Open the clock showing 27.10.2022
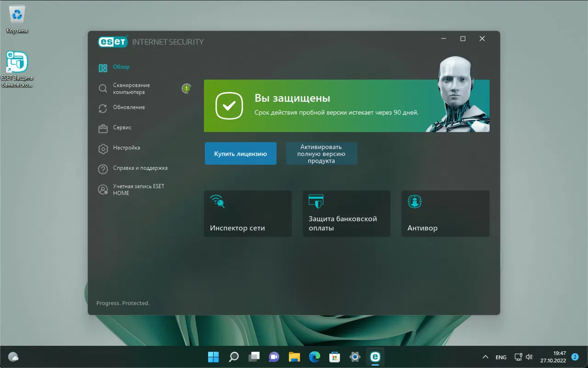This screenshot has width=588, height=368. [x=553, y=356]
